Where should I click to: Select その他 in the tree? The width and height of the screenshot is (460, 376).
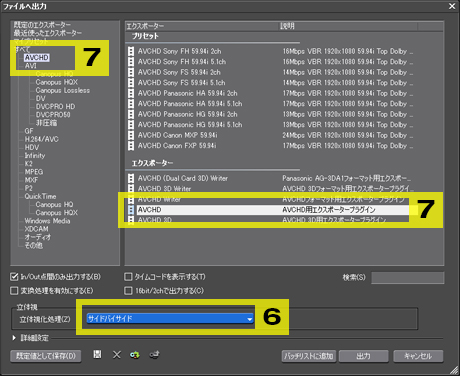[x=33, y=246]
